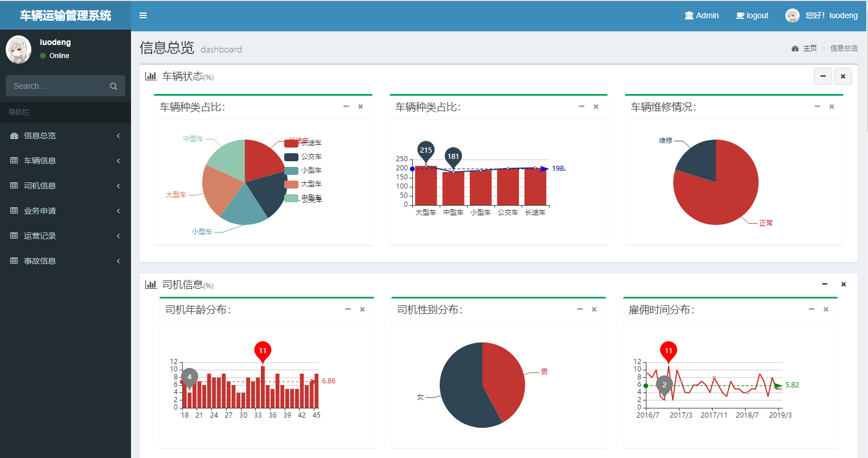Toggle the 大型车 legend entry in pie chart
868x458 pixels.
[x=303, y=184]
